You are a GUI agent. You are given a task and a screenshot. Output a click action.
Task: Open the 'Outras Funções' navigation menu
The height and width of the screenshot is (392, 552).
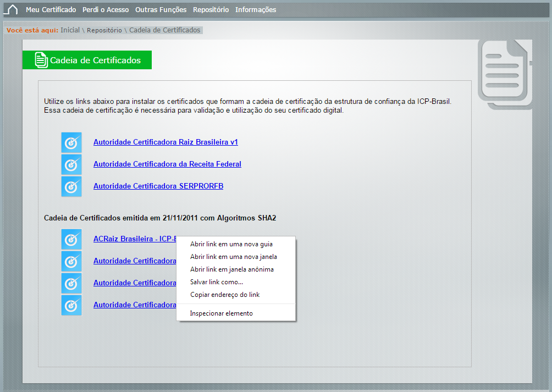(161, 10)
